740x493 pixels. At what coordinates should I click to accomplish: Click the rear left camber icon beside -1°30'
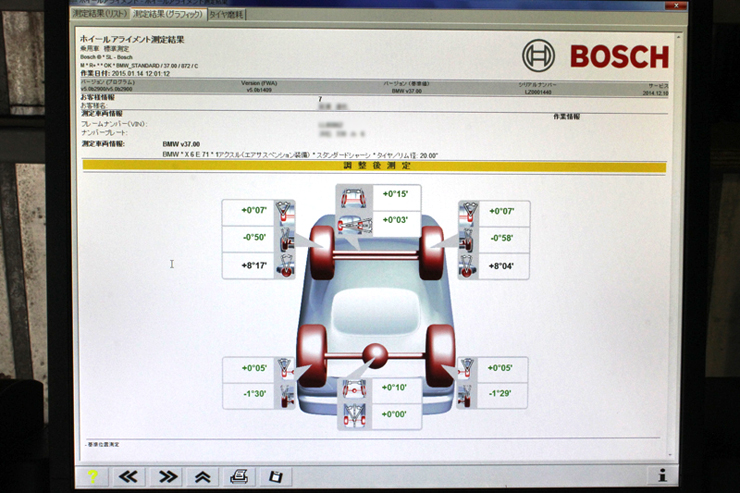(285, 395)
